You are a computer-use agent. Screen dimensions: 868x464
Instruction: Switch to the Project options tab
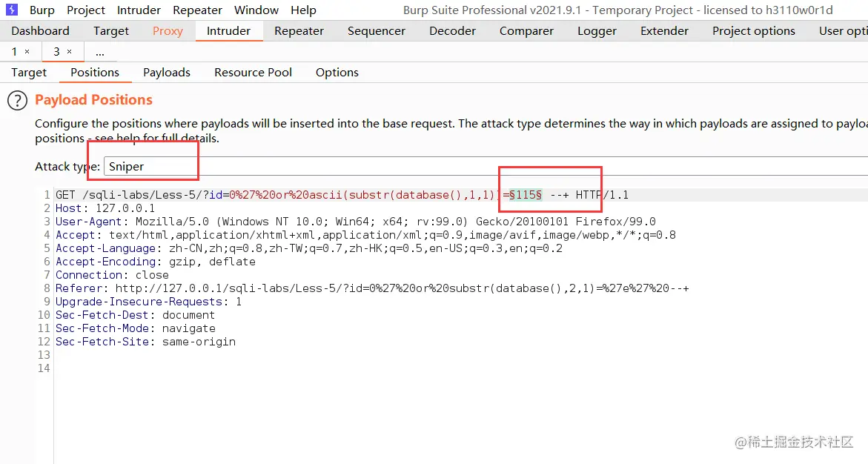[753, 31]
